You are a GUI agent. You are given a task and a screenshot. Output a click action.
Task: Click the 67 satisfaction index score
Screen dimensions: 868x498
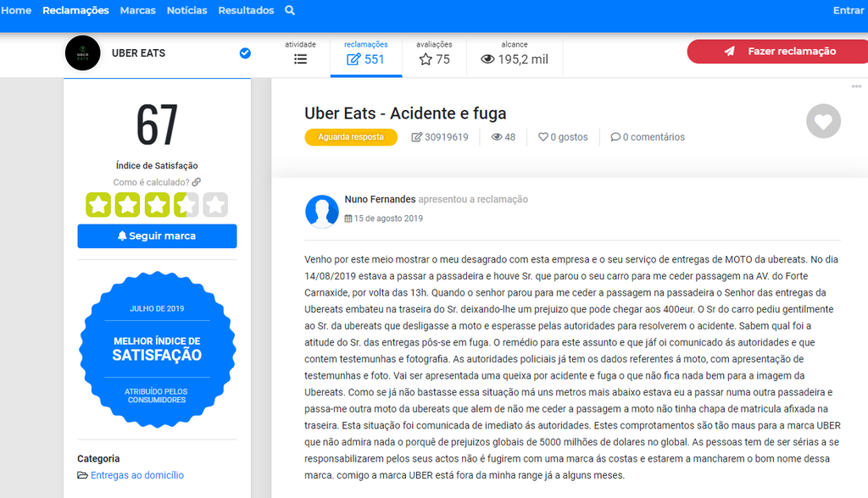(157, 125)
